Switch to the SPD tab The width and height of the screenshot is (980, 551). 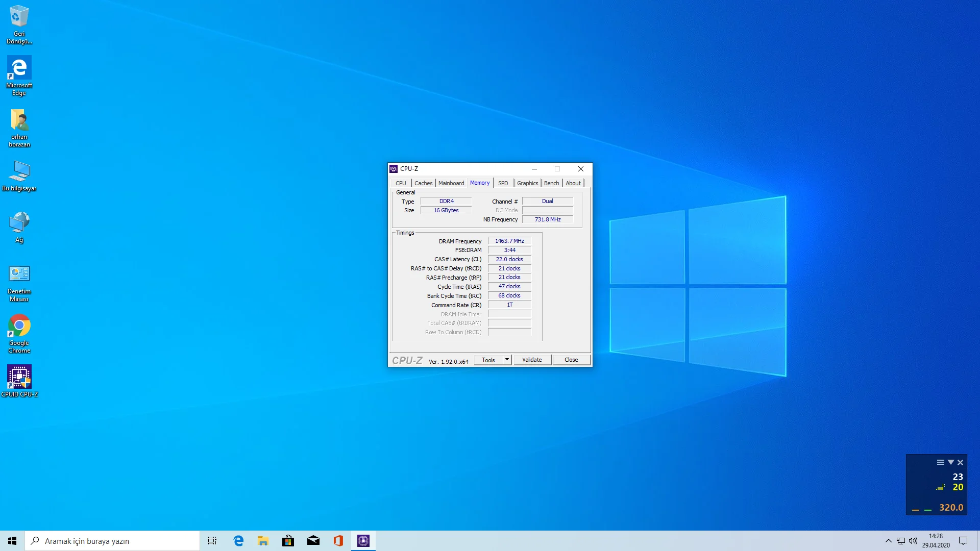click(503, 183)
